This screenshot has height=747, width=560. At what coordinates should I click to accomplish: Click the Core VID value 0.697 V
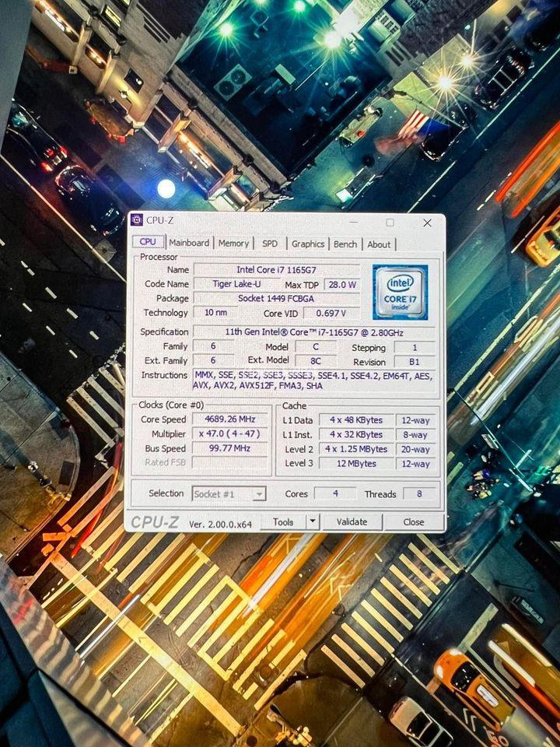tap(331, 313)
